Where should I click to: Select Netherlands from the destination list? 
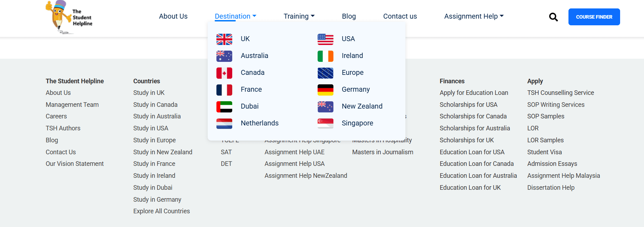(x=259, y=123)
